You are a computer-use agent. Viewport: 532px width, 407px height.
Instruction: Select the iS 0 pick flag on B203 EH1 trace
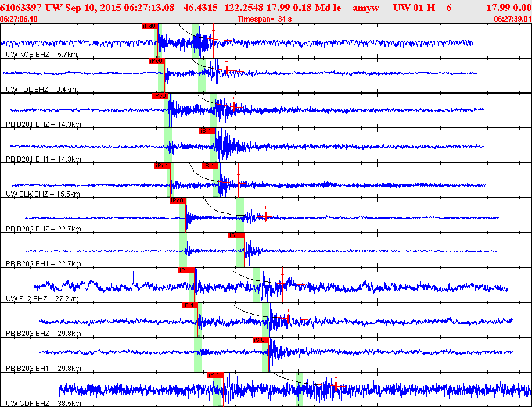[x=261, y=340]
